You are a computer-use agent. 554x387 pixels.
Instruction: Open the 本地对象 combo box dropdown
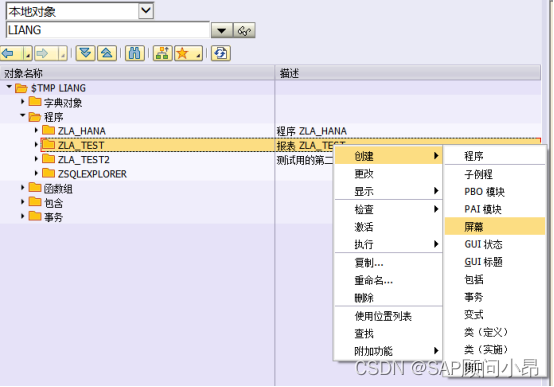[146, 11]
